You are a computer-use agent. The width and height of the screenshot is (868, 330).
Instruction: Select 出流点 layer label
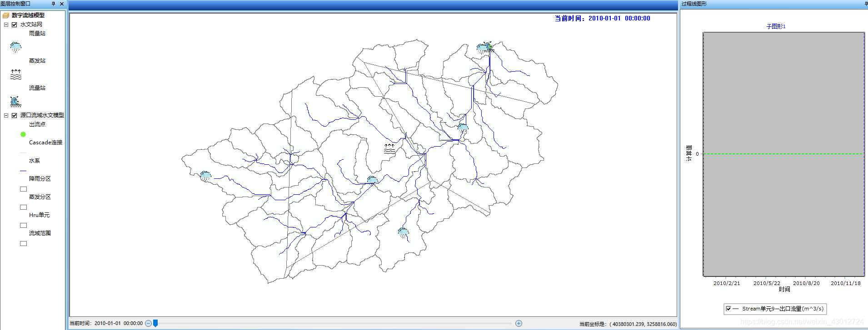click(x=37, y=124)
